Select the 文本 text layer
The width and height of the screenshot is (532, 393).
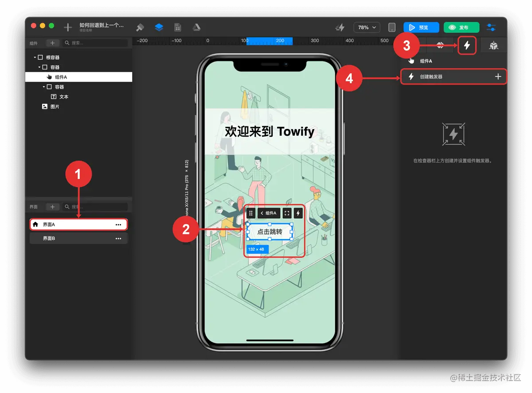78,97
